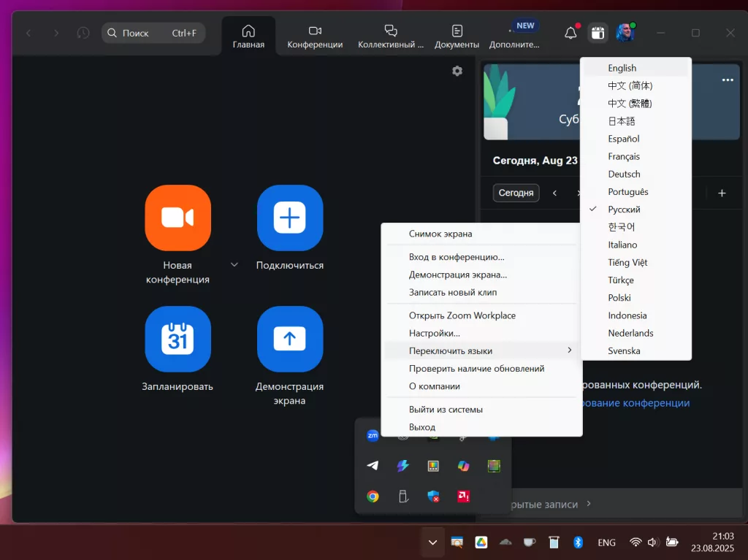Click the Сегодня button in calendar
The width and height of the screenshot is (748, 560).
pyautogui.click(x=516, y=193)
